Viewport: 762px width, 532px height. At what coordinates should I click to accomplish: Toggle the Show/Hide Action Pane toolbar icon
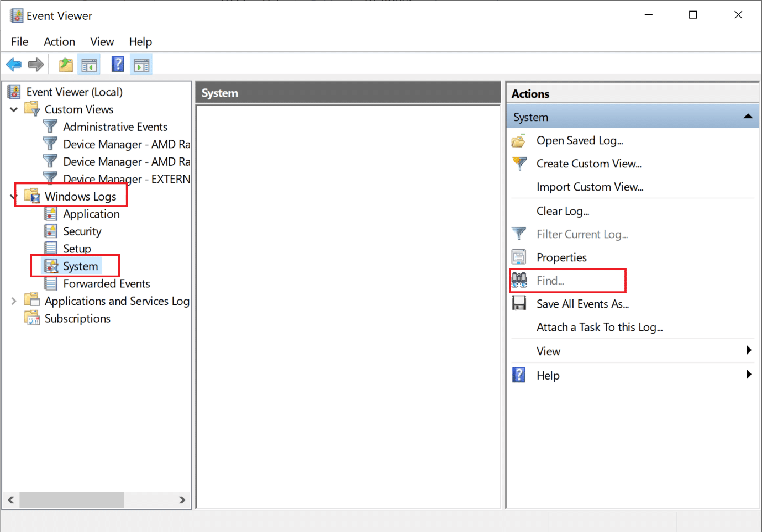click(141, 65)
